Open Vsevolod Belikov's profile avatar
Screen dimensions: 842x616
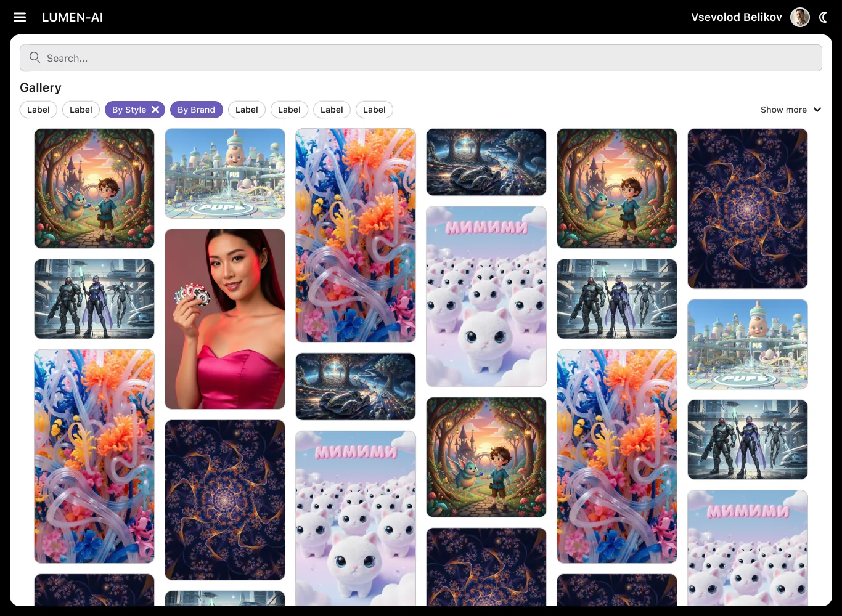point(800,17)
